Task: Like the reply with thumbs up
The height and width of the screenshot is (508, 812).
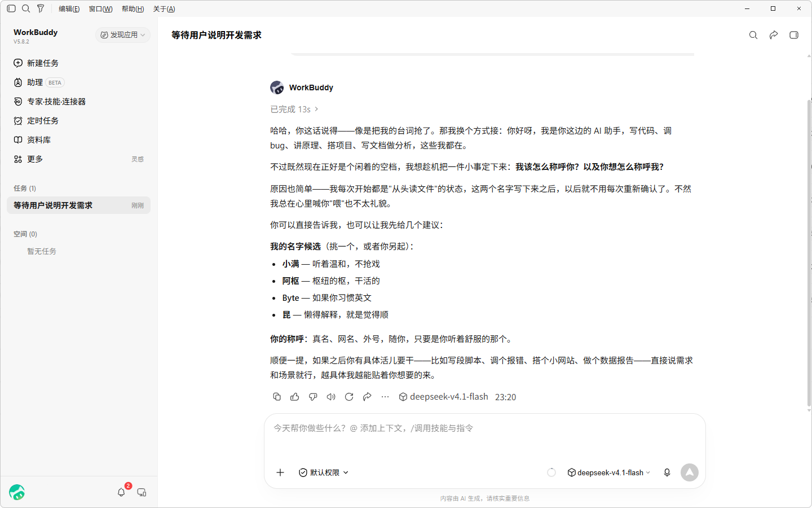Action: click(x=295, y=397)
